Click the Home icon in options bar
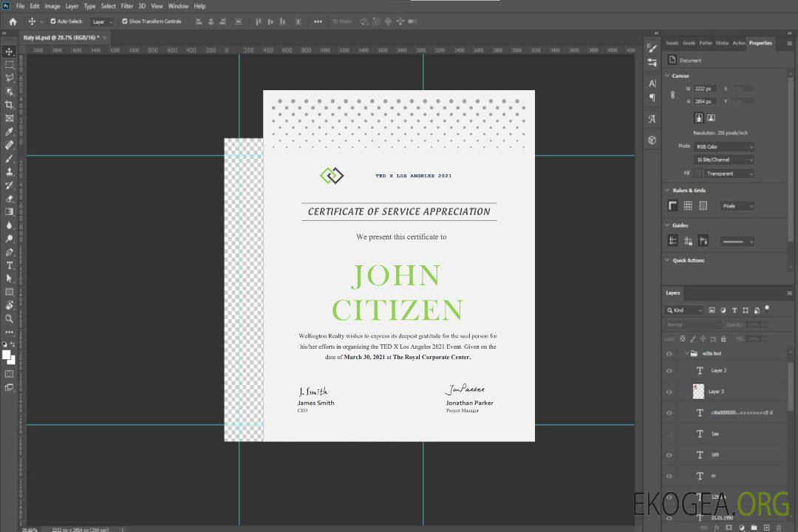 pos(13,21)
